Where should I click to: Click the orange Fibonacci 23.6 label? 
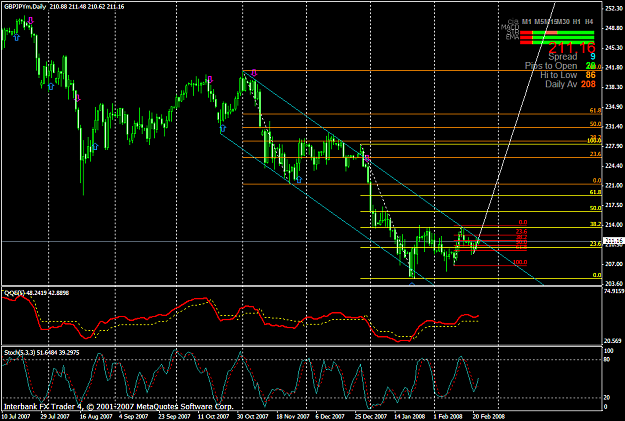click(596, 154)
